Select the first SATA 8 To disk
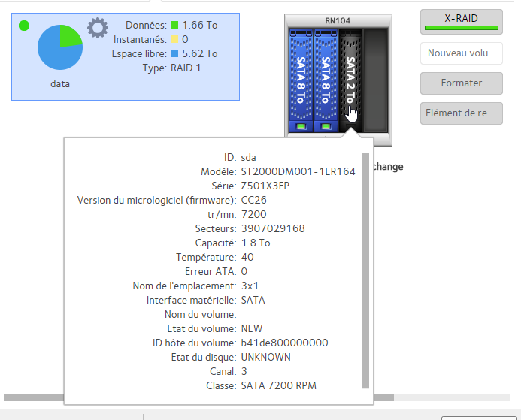521x420 pixels. pos(301,80)
